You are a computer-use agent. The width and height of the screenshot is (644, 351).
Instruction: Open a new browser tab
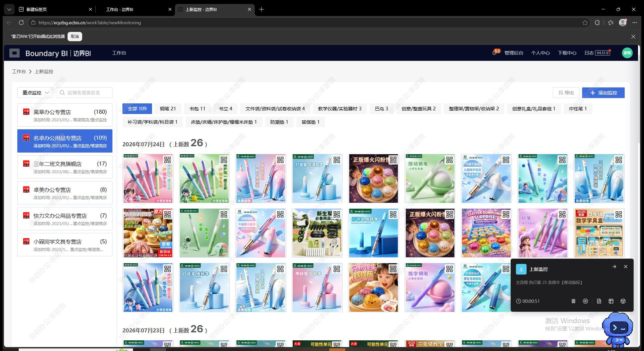coord(261,10)
